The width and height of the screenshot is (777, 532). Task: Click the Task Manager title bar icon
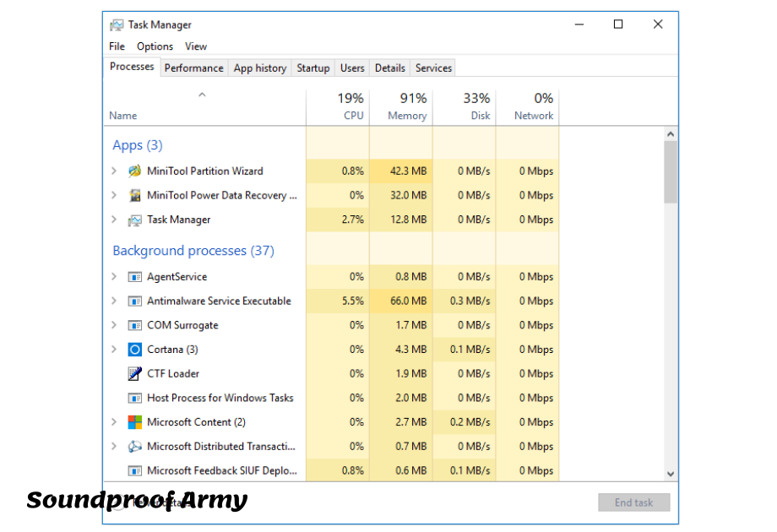117,24
